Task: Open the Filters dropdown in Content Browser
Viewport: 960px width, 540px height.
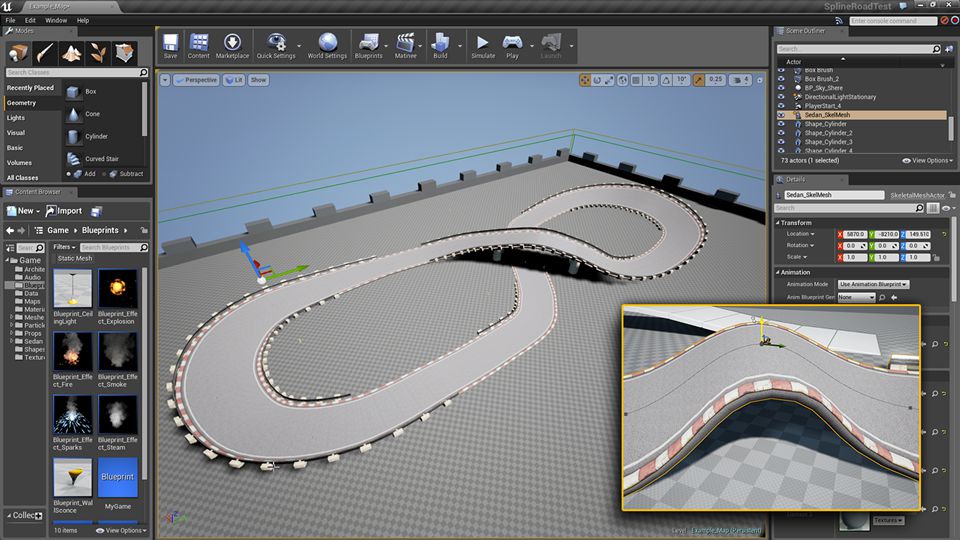Action: (64, 247)
